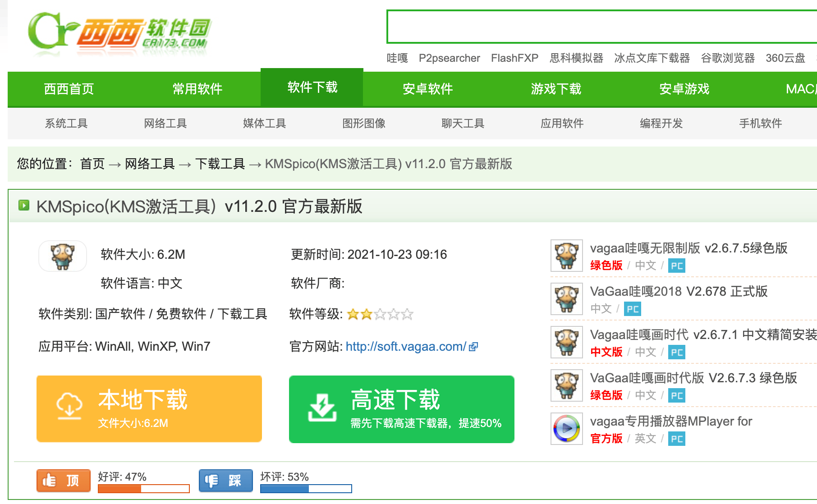Open the 游戏下载 nav tab
This screenshot has height=504, width=817.
556,89
